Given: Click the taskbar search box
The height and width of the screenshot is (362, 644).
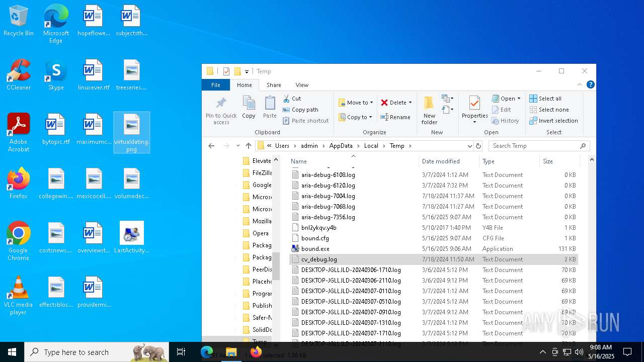Looking at the screenshot, I should [x=97, y=352].
